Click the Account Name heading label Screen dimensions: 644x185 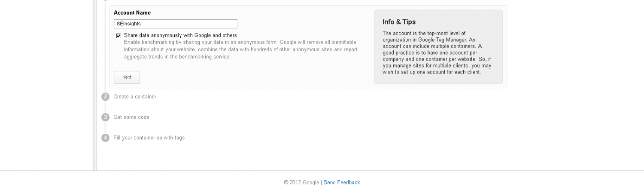pos(132,13)
